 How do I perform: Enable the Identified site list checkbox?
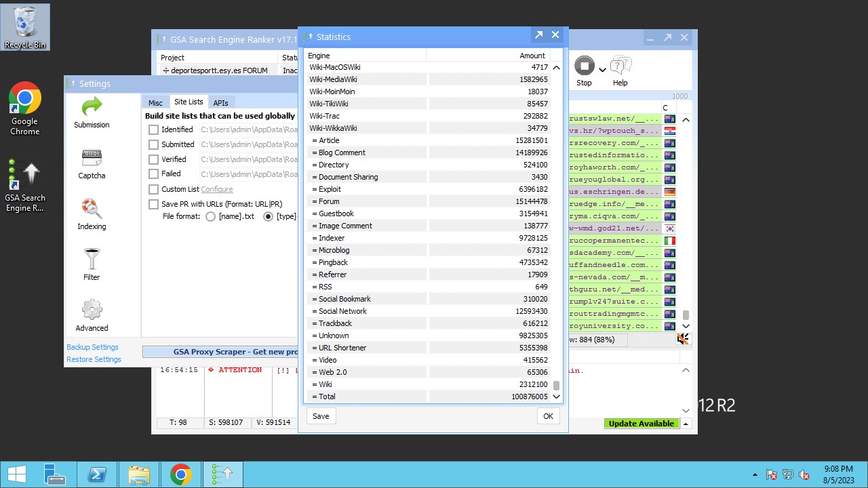tap(153, 129)
